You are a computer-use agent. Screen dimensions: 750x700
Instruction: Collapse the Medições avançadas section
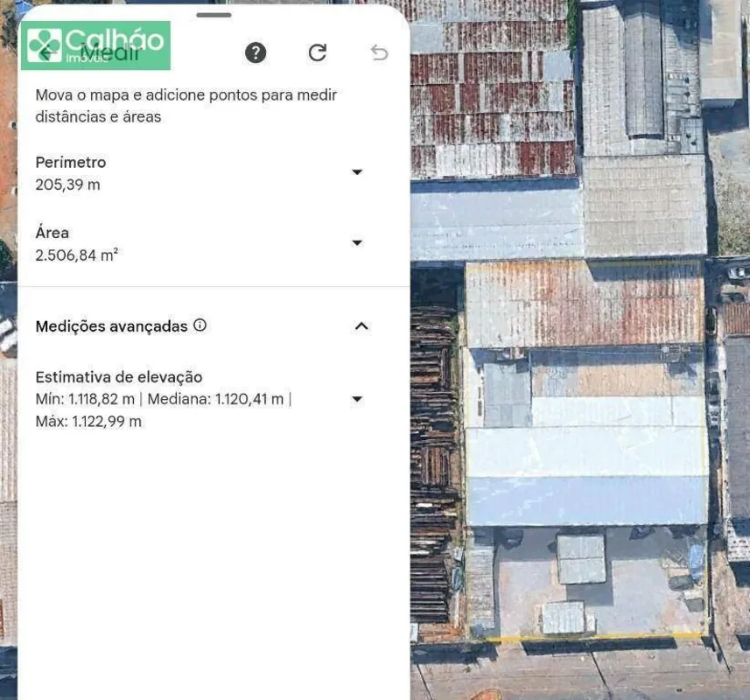[x=361, y=326]
